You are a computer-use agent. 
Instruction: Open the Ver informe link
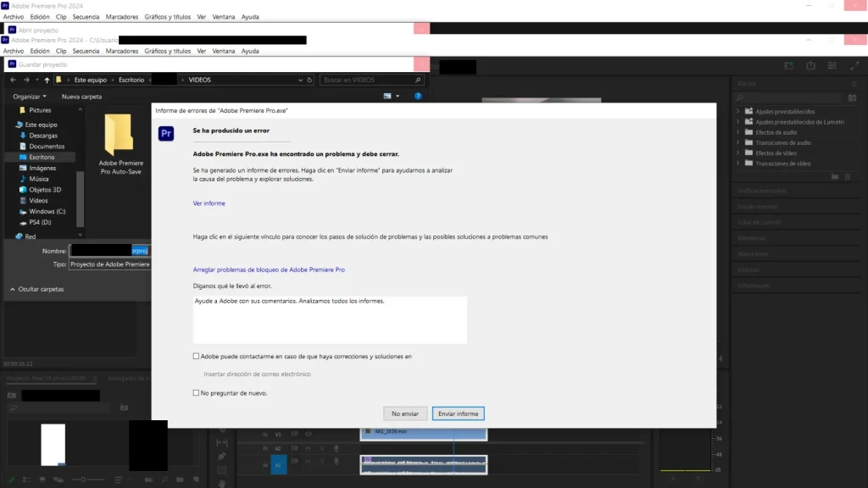tap(209, 203)
